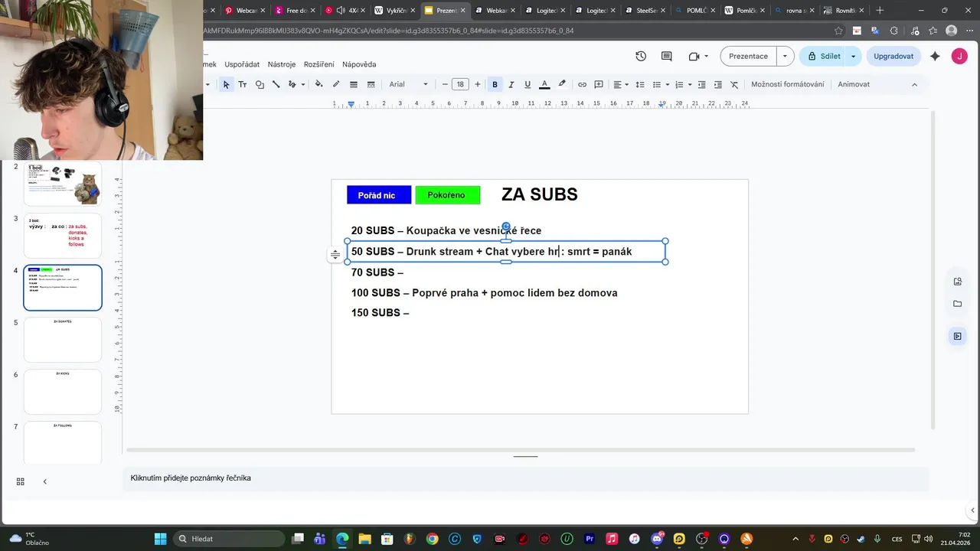Open the text color picker

544,84
